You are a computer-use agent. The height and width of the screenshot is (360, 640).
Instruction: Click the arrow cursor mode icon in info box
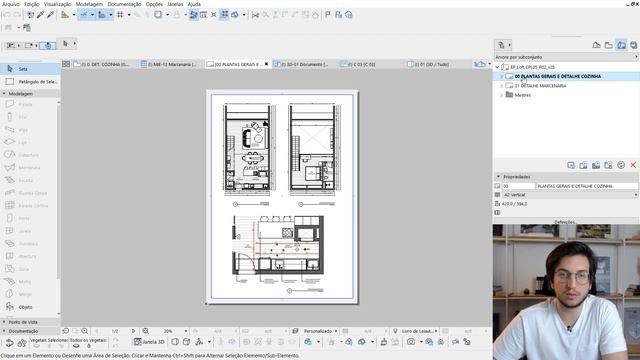click(x=65, y=44)
